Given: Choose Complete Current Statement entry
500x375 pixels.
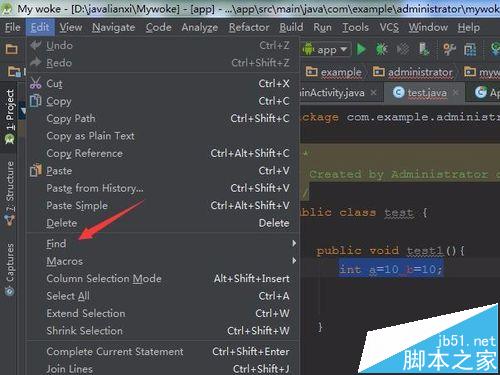Looking at the screenshot, I should coord(163,351).
